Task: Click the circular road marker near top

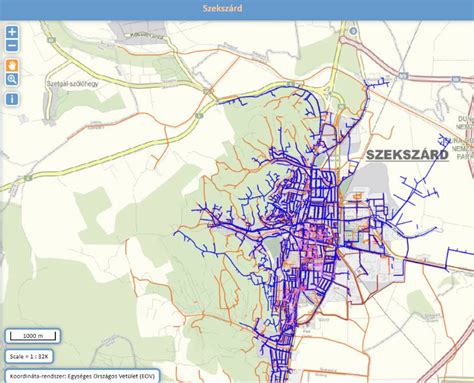Action: coord(353,31)
